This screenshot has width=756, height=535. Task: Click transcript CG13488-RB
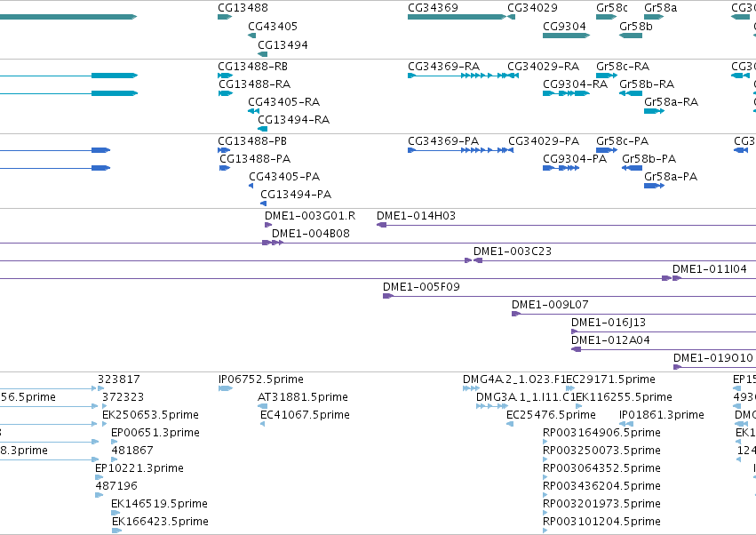tap(225, 76)
